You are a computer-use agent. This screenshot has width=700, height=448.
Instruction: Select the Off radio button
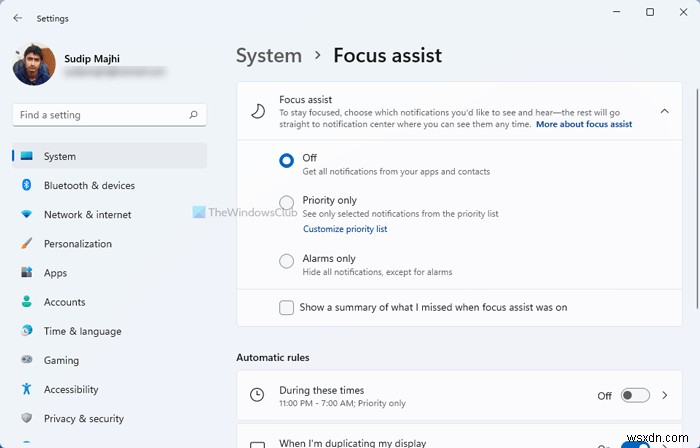tap(286, 160)
